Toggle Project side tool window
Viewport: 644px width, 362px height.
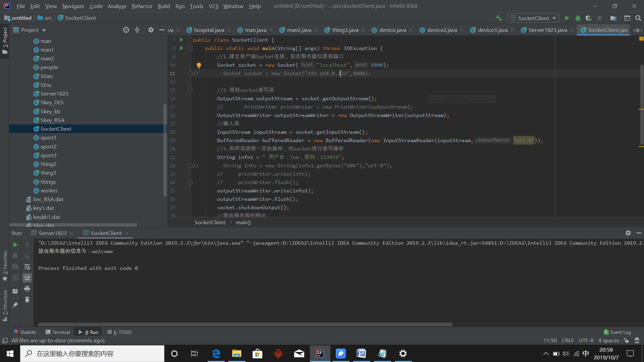click(x=5, y=41)
